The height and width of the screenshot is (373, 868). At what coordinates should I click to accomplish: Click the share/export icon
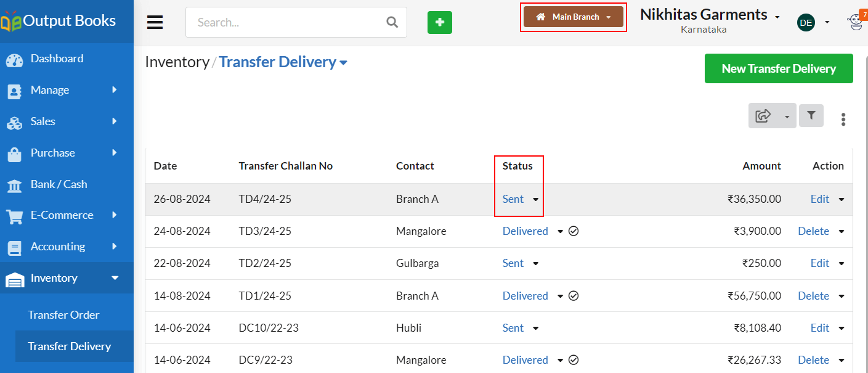tap(763, 115)
